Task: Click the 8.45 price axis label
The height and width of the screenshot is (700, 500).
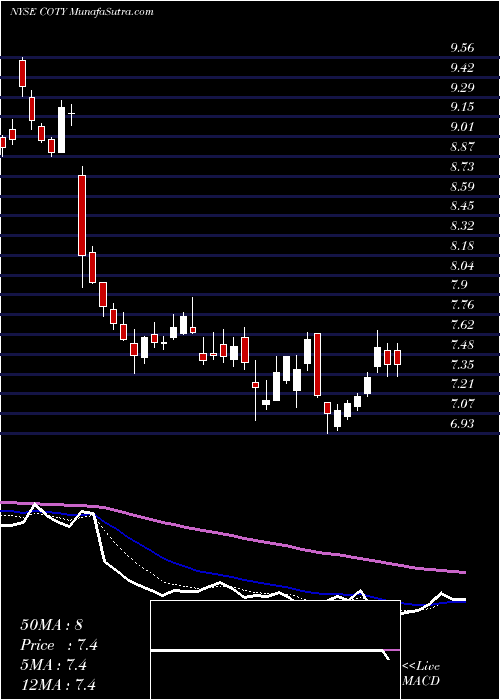Action: (462, 206)
